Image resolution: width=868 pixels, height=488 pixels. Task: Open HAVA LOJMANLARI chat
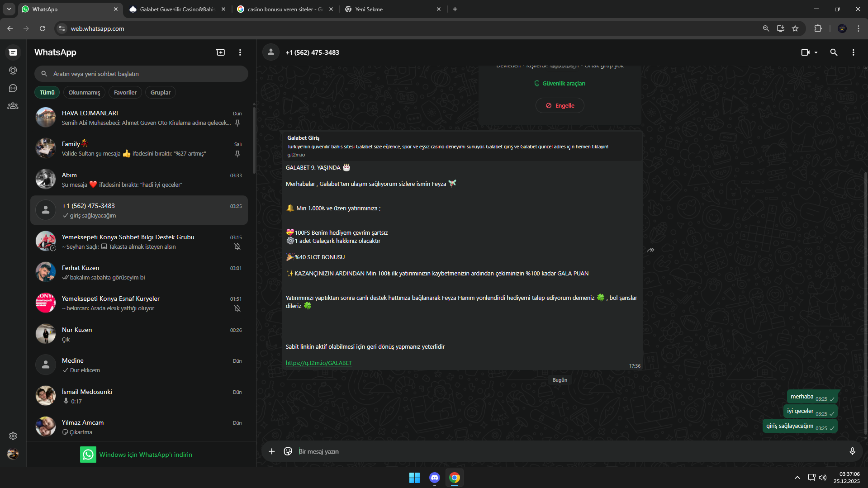tap(139, 118)
